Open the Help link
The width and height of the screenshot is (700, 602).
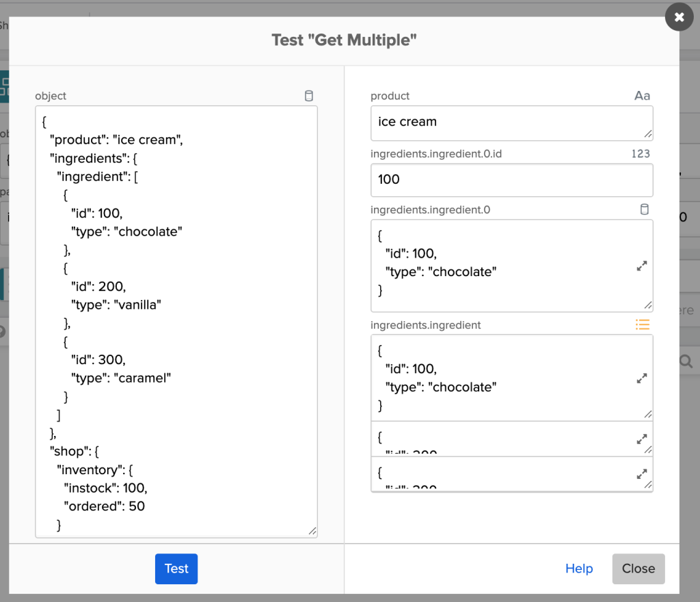click(x=579, y=569)
